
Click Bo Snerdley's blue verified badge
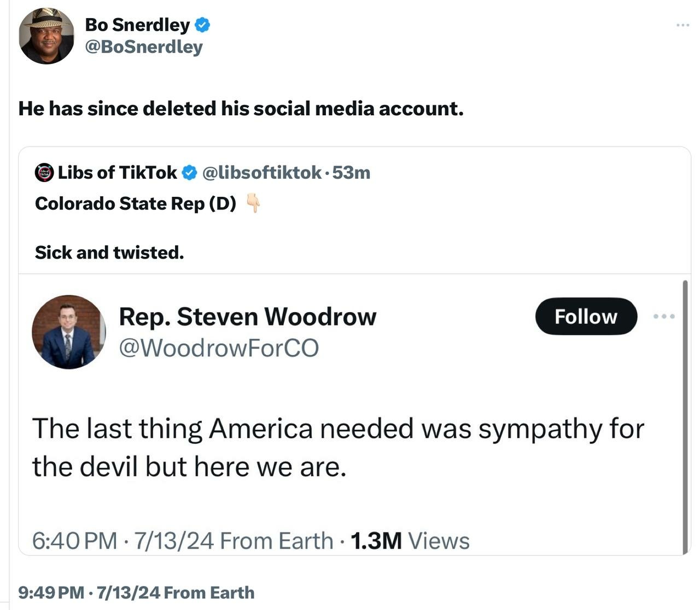(203, 25)
